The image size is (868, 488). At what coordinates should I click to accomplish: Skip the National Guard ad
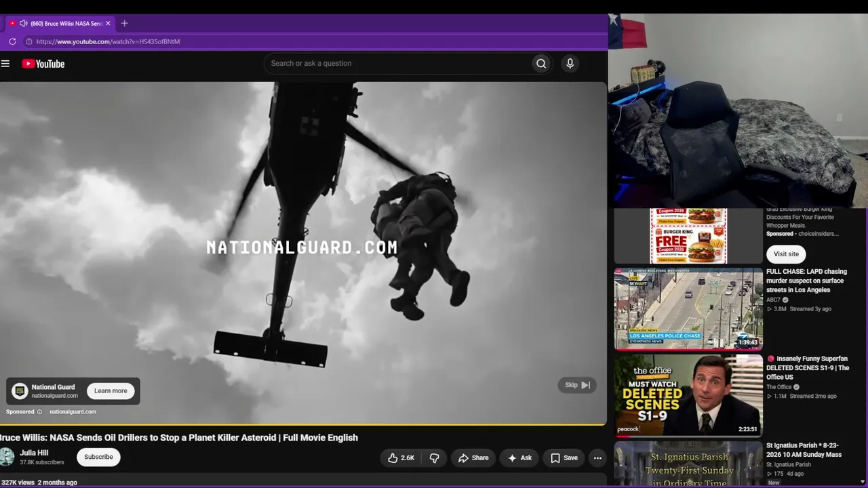click(577, 385)
